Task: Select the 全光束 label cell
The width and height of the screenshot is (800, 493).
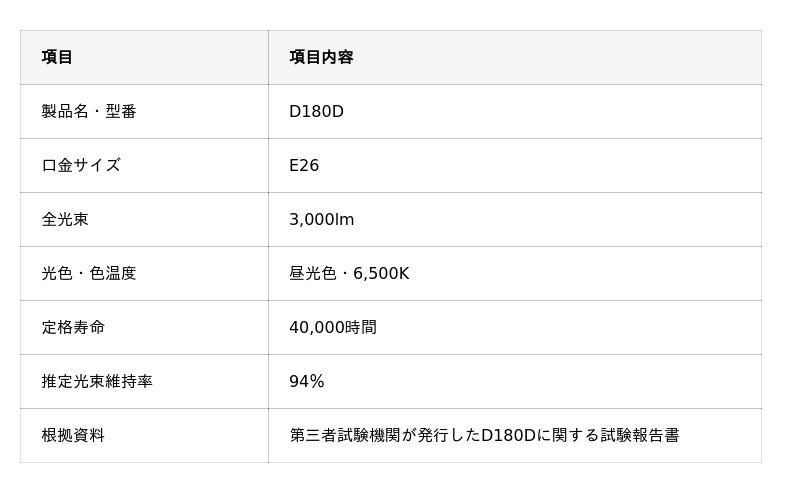Action: [x=144, y=219]
